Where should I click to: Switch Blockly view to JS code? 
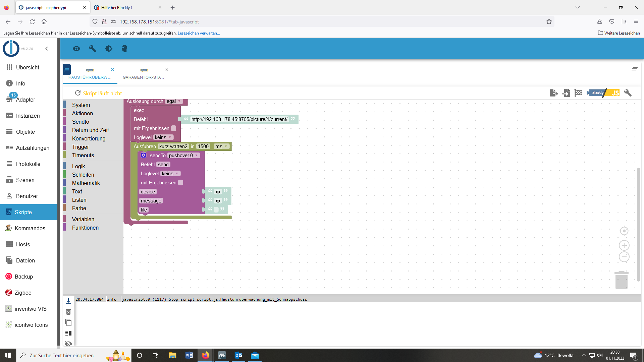pos(615,93)
